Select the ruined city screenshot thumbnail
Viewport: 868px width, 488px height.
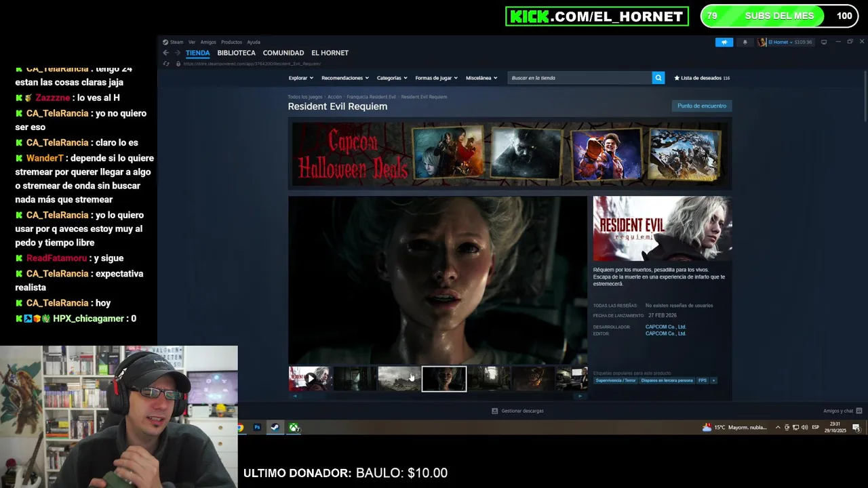pyautogui.click(x=399, y=379)
